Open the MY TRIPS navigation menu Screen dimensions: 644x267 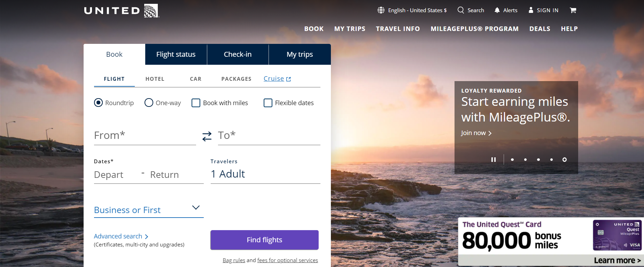click(x=350, y=29)
